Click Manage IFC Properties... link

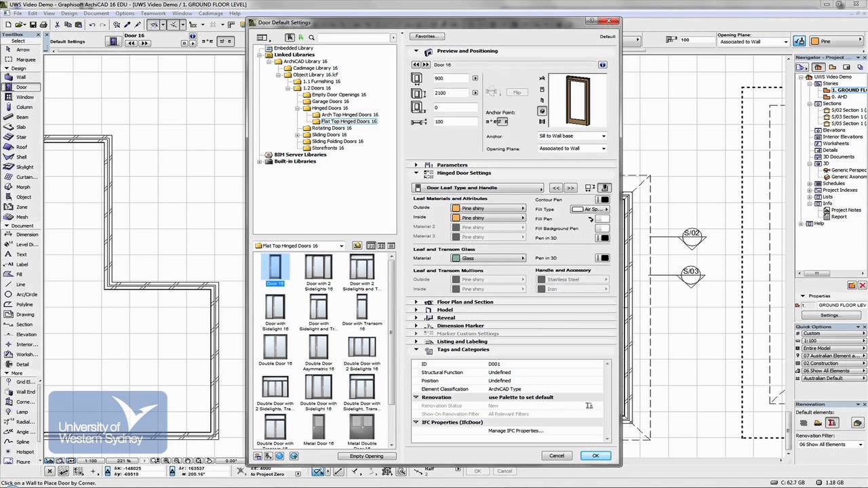[x=515, y=430]
